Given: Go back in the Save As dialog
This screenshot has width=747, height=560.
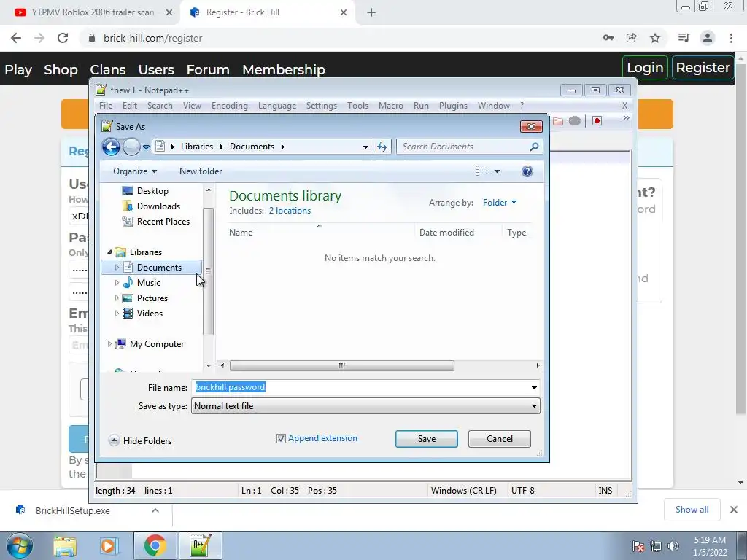Looking at the screenshot, I should [x=111, y=147].
